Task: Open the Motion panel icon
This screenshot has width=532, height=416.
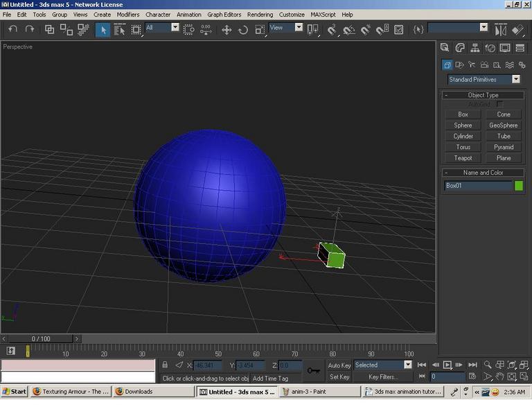Action: [490, 48]
